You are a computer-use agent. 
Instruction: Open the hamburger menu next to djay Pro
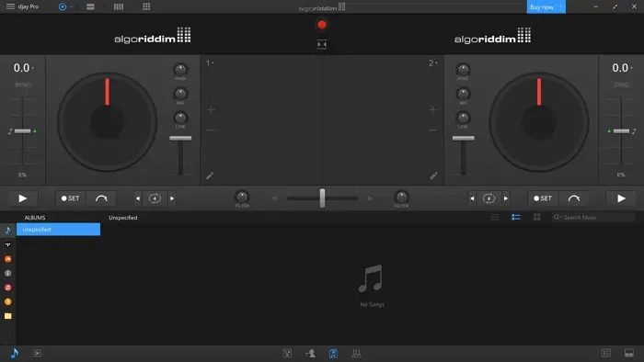tap(10, 6)
